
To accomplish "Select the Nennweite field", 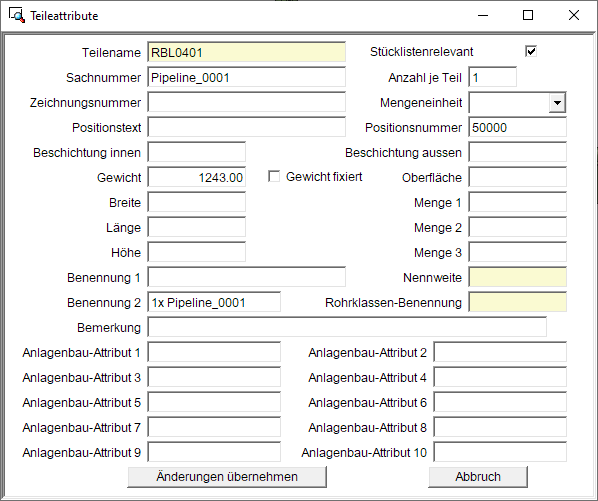I will (x=518, y=277).
